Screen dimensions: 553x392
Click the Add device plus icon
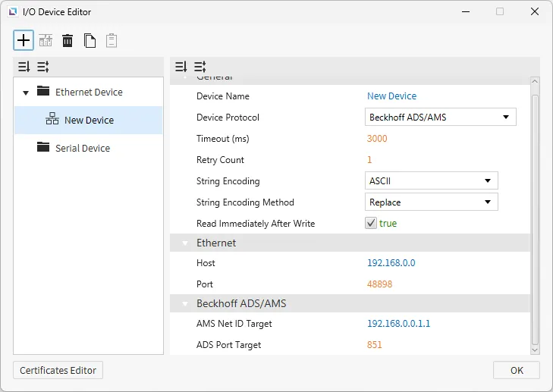pos(24,40)
